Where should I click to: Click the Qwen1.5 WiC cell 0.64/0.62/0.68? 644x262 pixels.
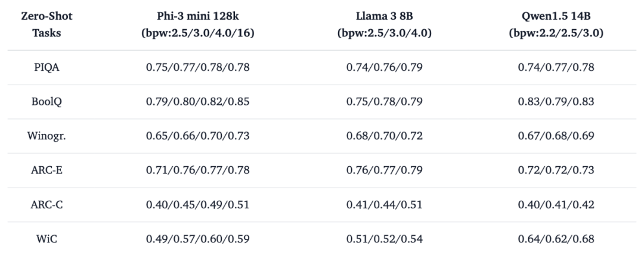[556, 239]
